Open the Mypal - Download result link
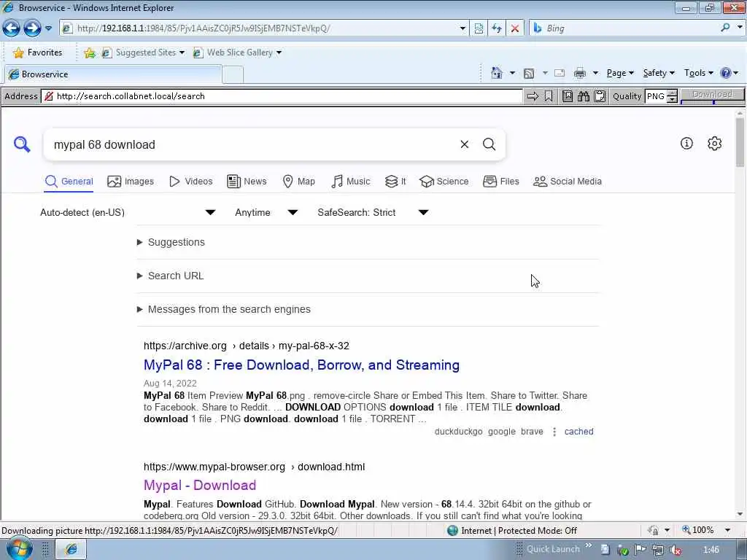This screenshot has height=560, width=747. (x=200, y=485)
